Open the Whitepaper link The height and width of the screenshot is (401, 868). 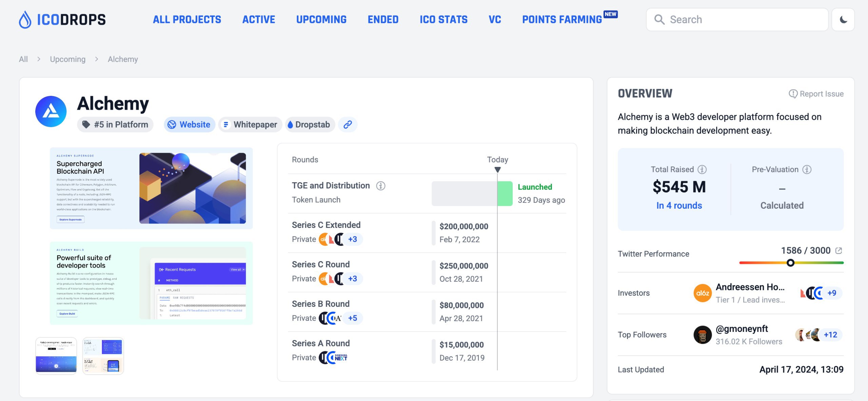[250, 125]
